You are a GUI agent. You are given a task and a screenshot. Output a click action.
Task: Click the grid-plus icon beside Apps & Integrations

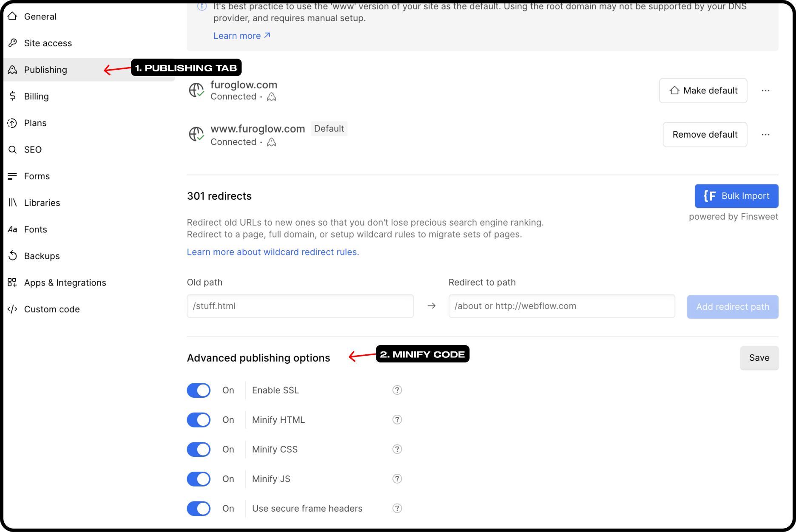(12, 283)
